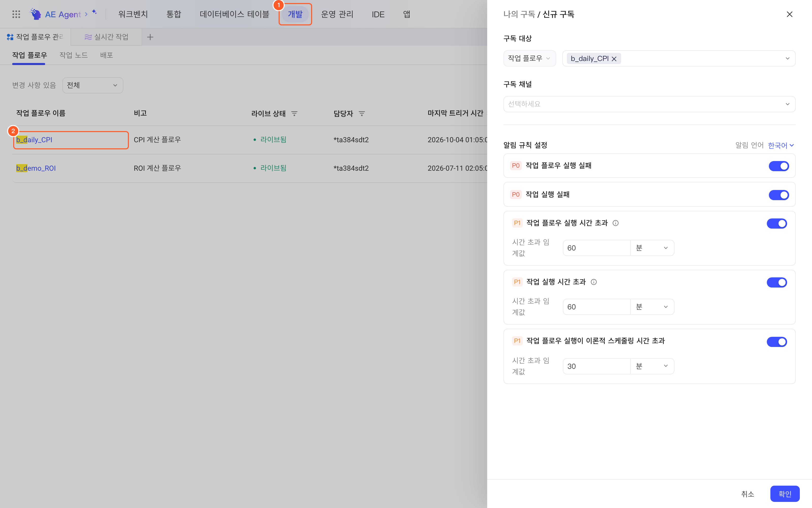
Task: Open the 작업 플로우 target type dropdown
Action: coord(530,58)
